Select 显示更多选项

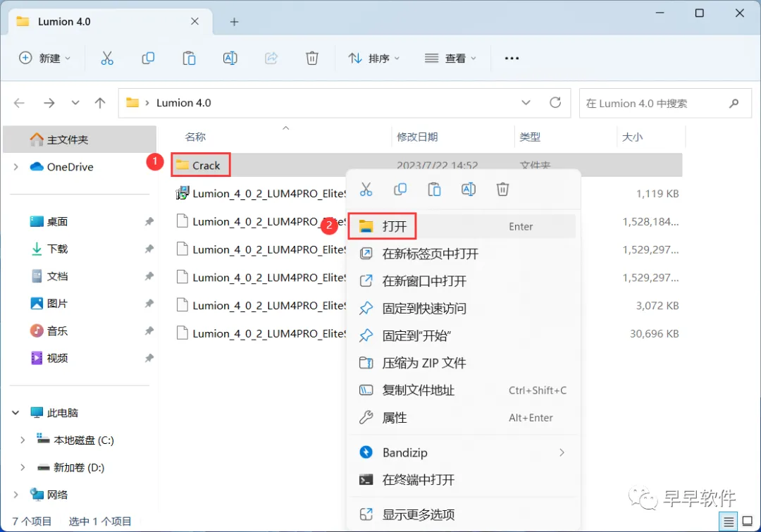(x=463, y=514)
